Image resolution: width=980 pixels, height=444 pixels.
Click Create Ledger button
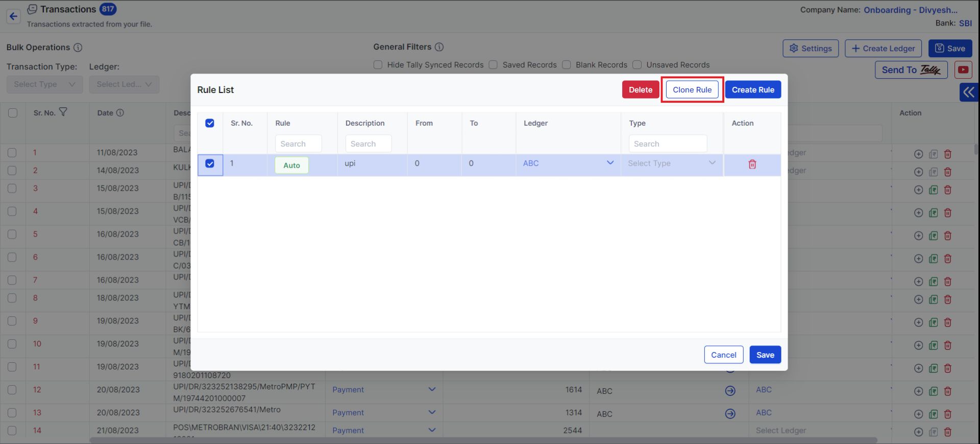883,49
